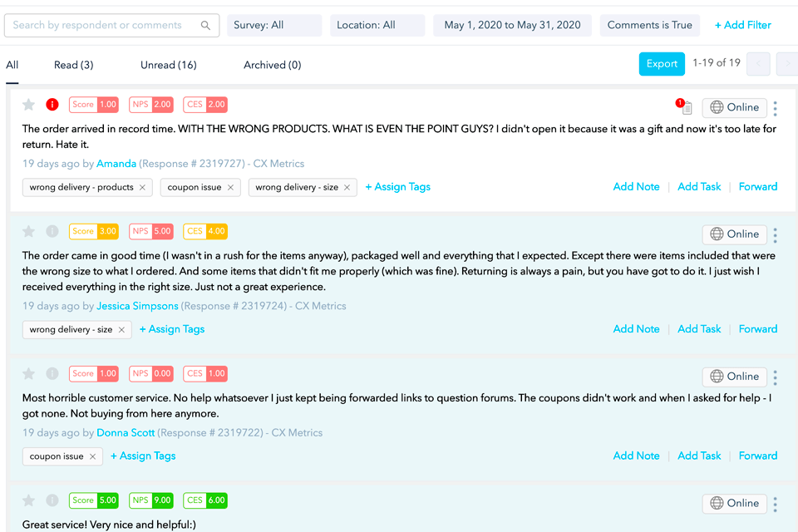Click Score 3.00 badge on Jessica's response
Image resolution: width=798 pixels, height=532 pixels.
(94, 231)
